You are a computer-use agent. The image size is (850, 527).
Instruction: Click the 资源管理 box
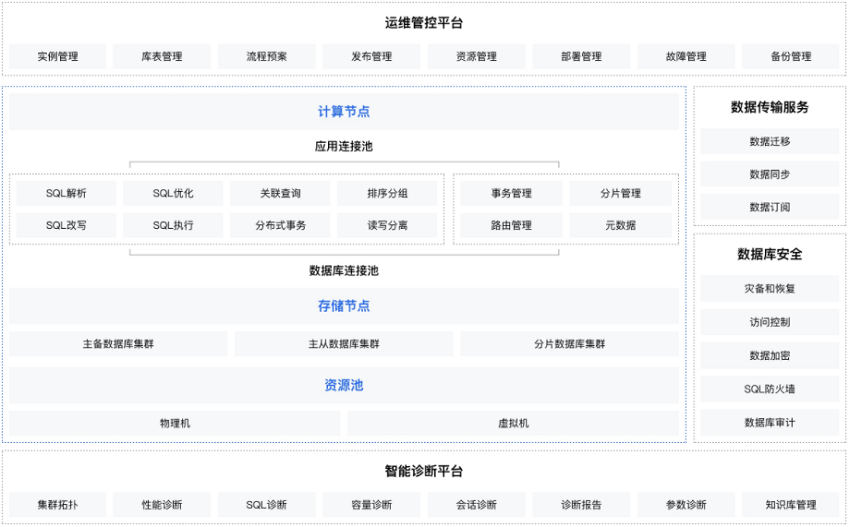click(476, 56)
